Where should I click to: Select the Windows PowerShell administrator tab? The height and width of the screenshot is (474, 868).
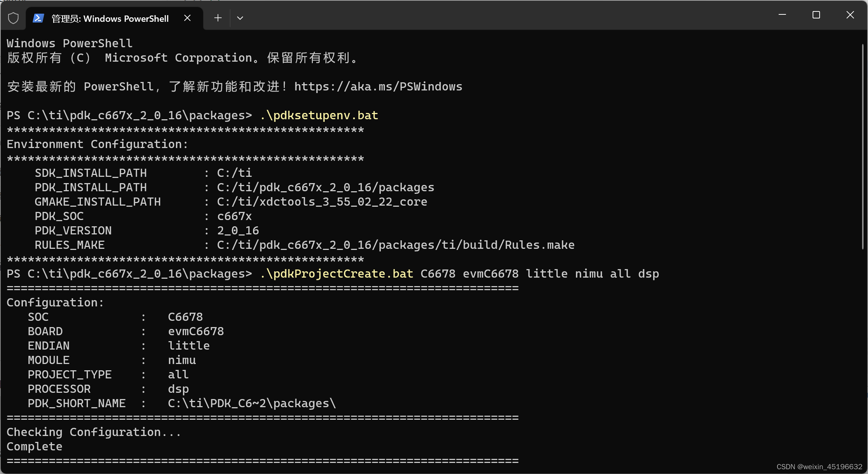tap(115, 18)
